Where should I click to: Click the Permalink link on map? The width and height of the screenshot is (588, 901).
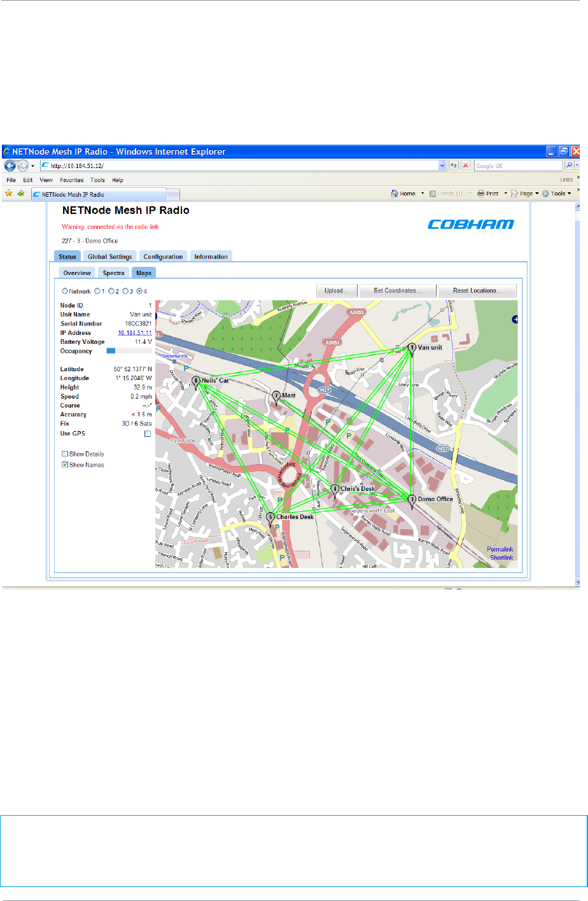[500, 549]
